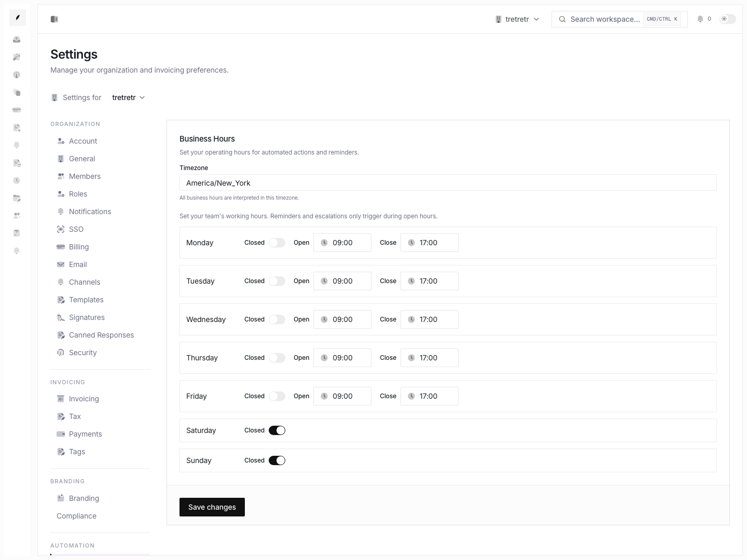Screen dimensions: 747x560
Task: Open the Tags settings page
Action: click(x=100, y=452)
